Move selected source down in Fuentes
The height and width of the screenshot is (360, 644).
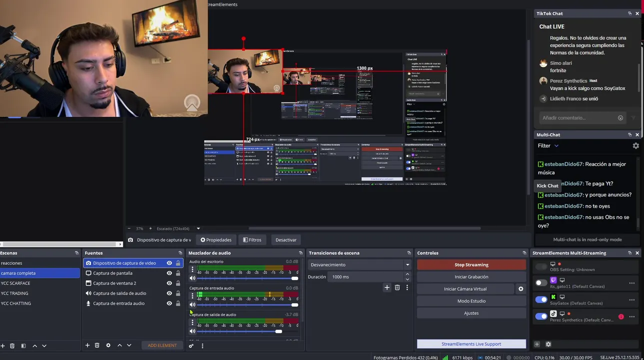coord(129,345)
